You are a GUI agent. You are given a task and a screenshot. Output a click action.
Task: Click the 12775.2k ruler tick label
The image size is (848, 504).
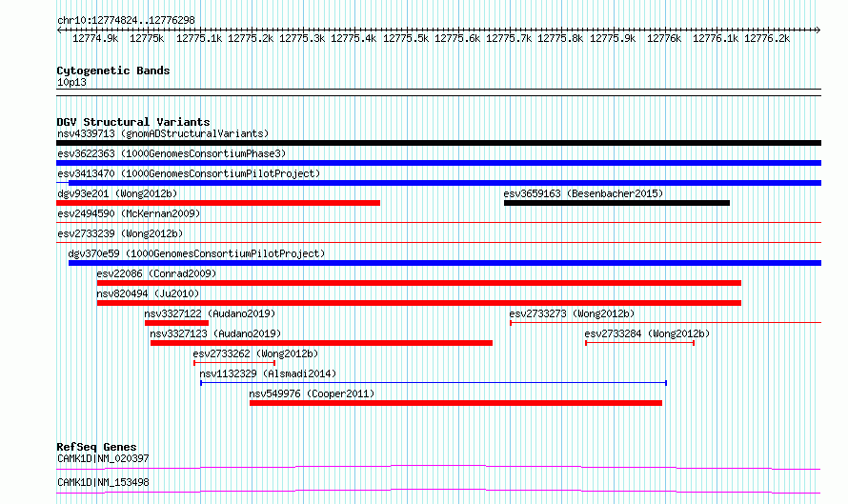(250, 38)
